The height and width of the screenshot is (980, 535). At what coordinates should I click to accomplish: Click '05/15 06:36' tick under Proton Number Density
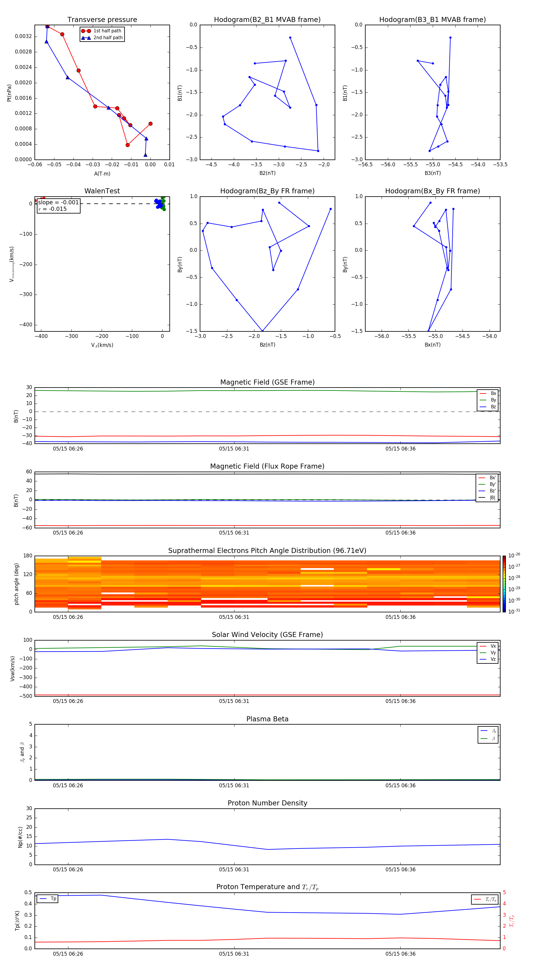point(400,870)
